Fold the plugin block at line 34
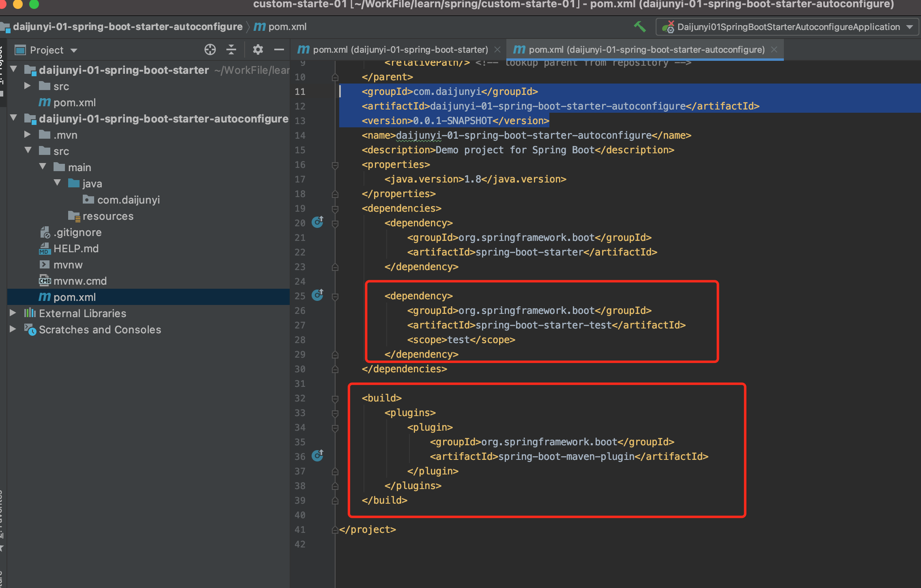Image resolution: width=921 pixels, height=588 pixels. click(335, 428)
